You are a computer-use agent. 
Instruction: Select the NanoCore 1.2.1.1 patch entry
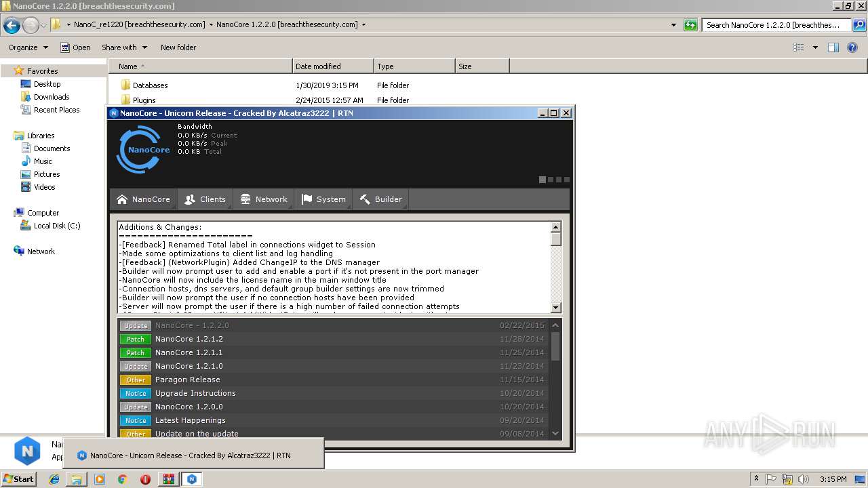point(332,352)
